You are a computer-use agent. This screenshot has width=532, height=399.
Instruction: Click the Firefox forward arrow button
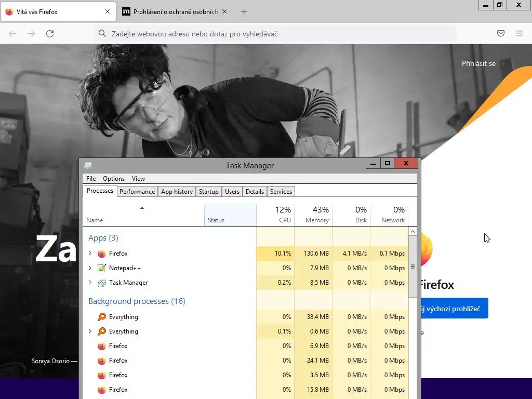pyautogui.click(x=31, y=34)
